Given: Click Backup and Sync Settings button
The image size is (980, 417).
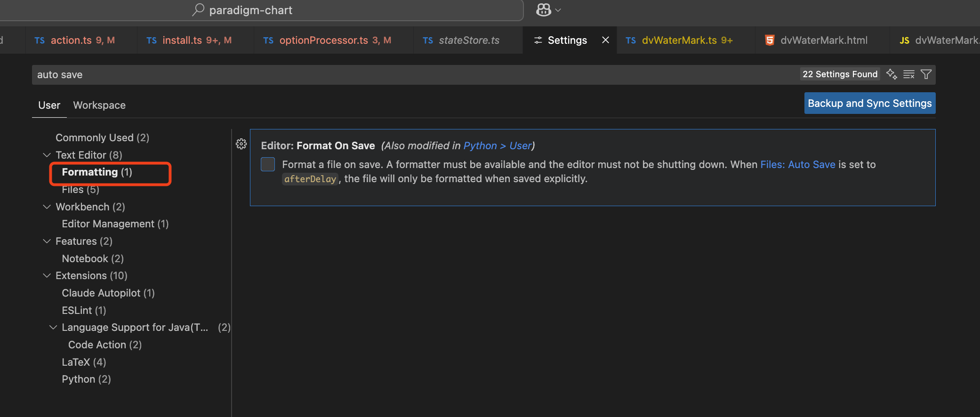Looking at the screenshot, I should coord(869,104).
